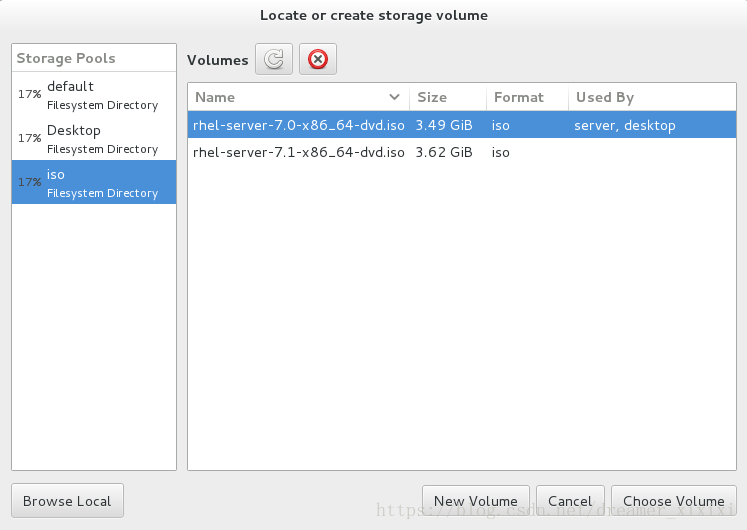The width and height of the screenshot is (747, 530).
Task: Sort volumes by Size column
Action: tap(448, 97)
